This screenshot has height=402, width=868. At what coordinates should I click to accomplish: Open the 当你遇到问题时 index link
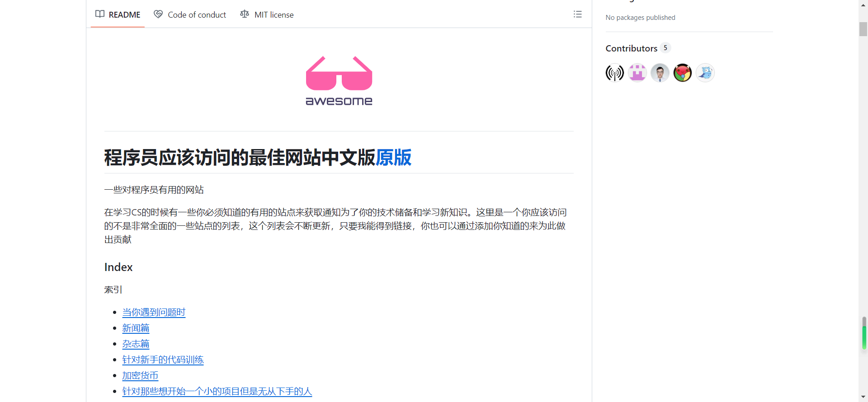pos(154,312)
